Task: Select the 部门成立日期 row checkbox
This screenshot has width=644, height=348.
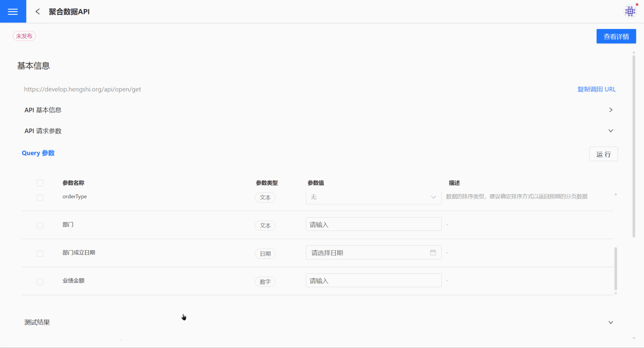Action: 40,253
